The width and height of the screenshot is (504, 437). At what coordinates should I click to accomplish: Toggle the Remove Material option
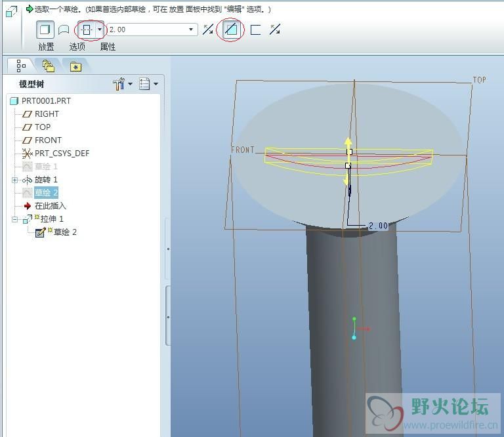point(230,30)
